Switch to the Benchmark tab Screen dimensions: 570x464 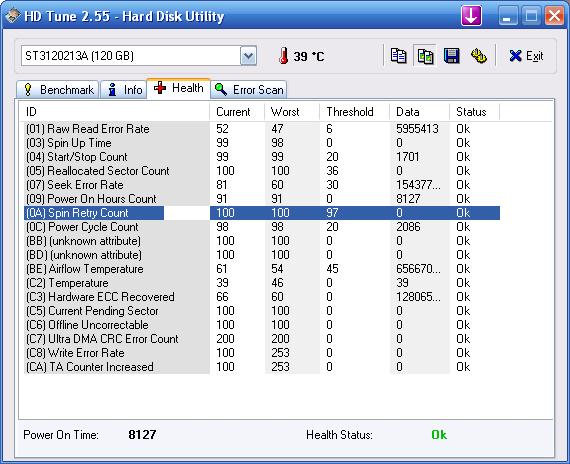(57, 89)
